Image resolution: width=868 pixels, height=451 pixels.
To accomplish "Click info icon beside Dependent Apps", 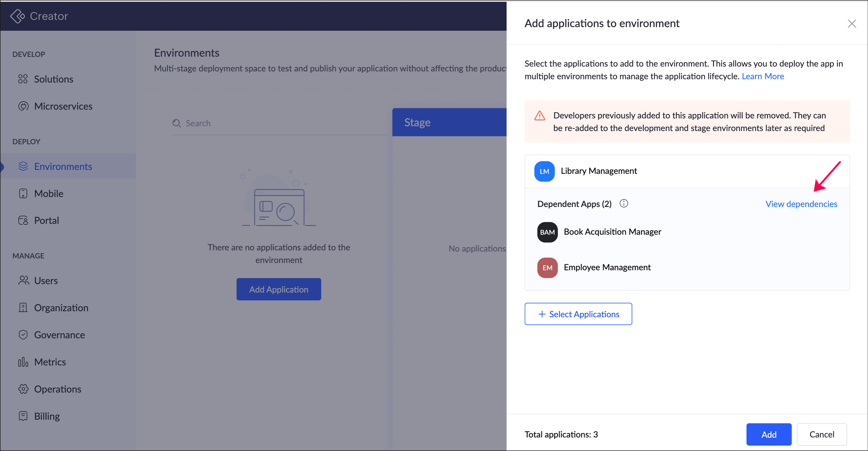I will tap(624, 203).
